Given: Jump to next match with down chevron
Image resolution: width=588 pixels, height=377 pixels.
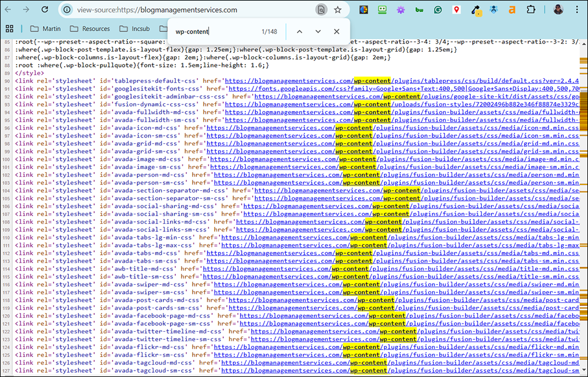Looking at the screenshot, I should point(318,31).
